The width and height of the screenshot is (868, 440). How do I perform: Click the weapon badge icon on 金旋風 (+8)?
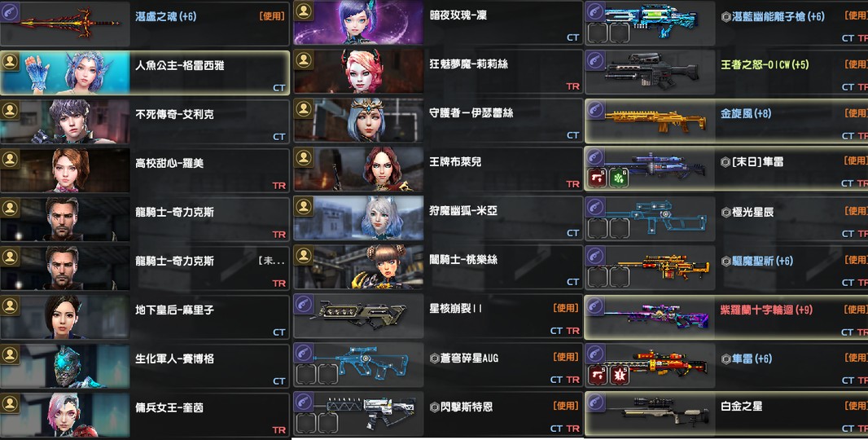pos(595,110)
